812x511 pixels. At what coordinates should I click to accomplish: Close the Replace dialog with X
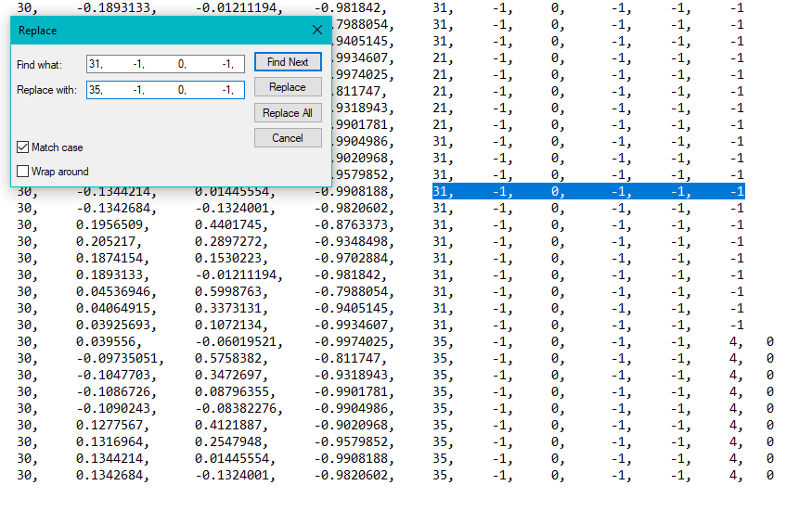tap(317, 30)
